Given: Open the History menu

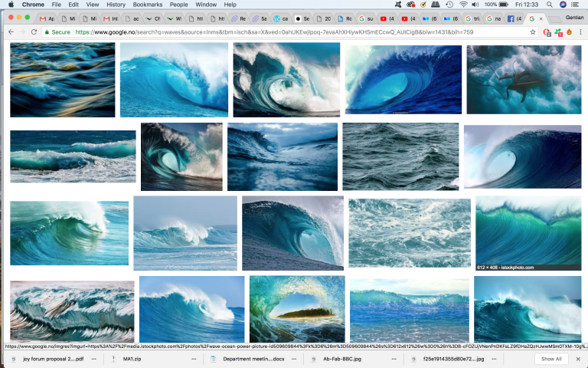Looking at the screenshot, I should point(116,5).
